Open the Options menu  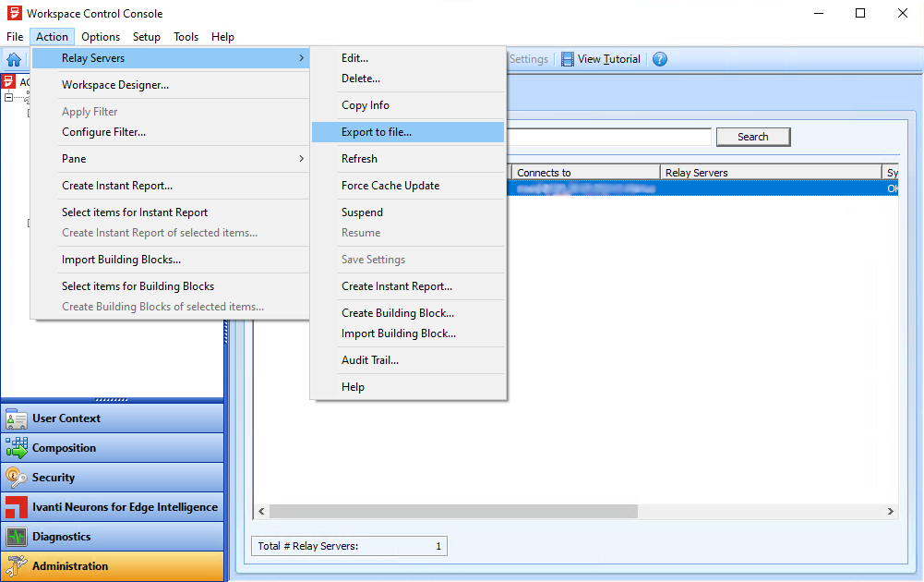pos(100,37)
